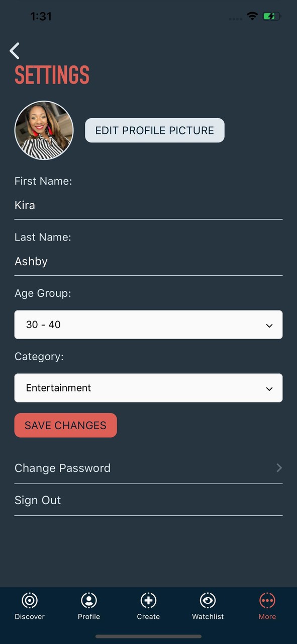Tap the Wi-Fi icon in status bar
Image resolution: width=297 pixels, height=644 pixels.
[252, 16]
